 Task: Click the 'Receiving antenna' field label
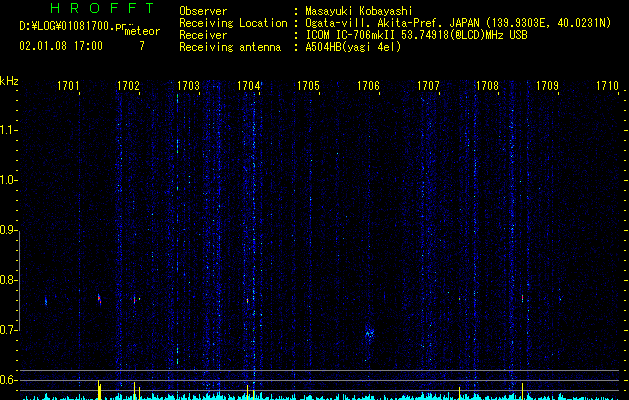tap(230, 47)
